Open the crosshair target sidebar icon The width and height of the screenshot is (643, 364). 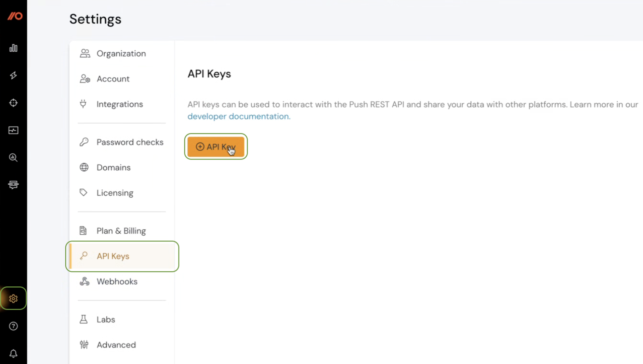coord(13,103)
